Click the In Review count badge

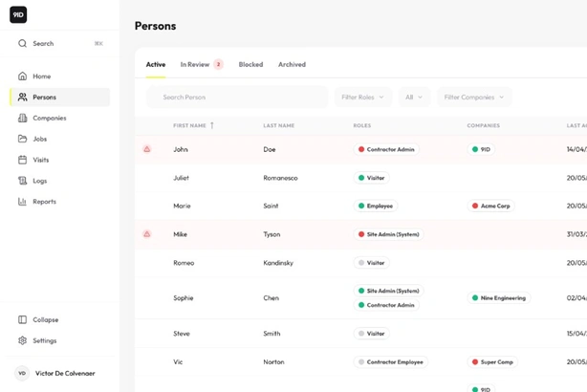pos(218,64)
